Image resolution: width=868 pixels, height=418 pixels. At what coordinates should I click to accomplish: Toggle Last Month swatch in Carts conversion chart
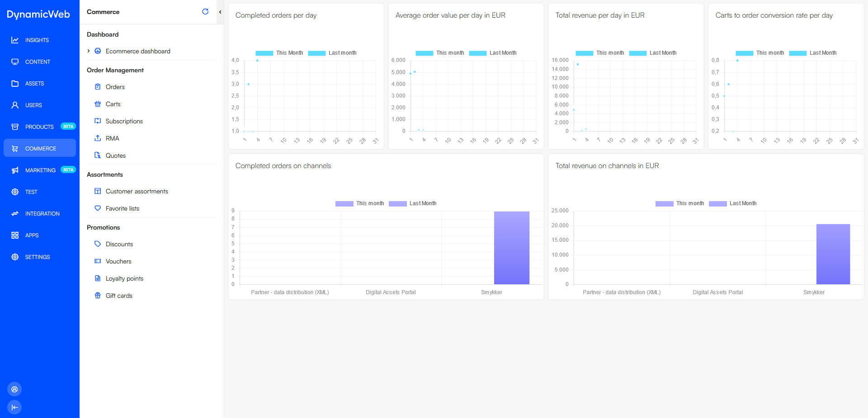point(798,53)
